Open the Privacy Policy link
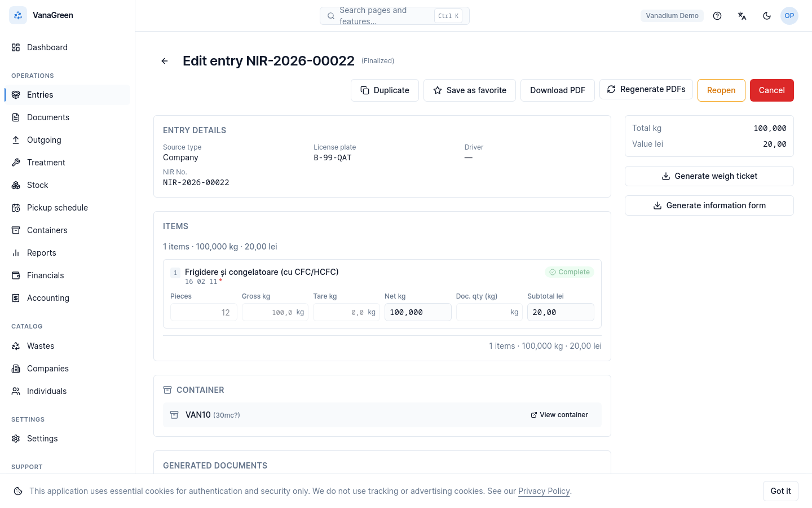 tap(544, 491)
